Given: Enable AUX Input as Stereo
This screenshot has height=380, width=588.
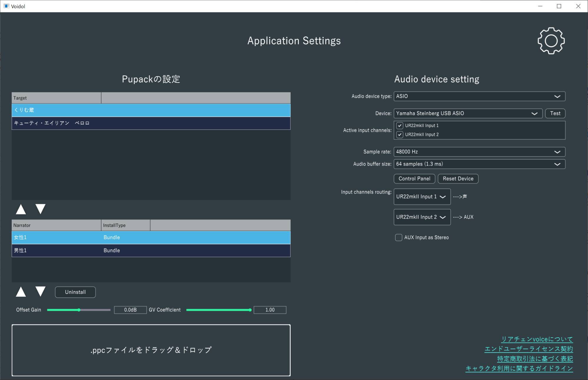Looking at the screenshot, I should point(399,237).
